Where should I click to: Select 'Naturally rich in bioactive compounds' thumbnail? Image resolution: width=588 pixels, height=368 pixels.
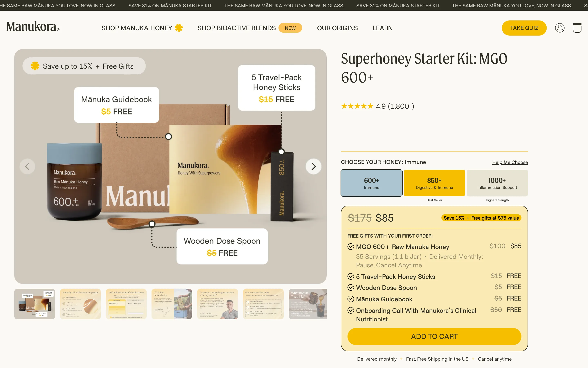(x=80, y=304)
